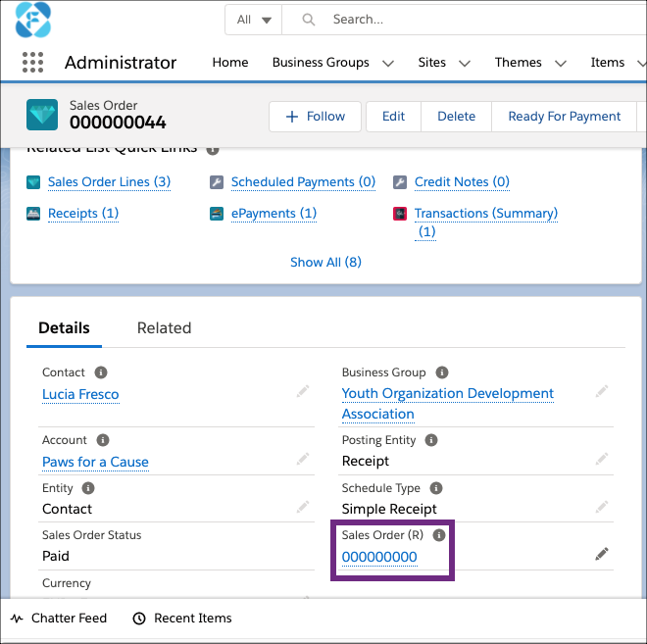Click the Ready For Payment button
Image resolution: width=647 pixels, height=644 pixels.
[564, 117]
